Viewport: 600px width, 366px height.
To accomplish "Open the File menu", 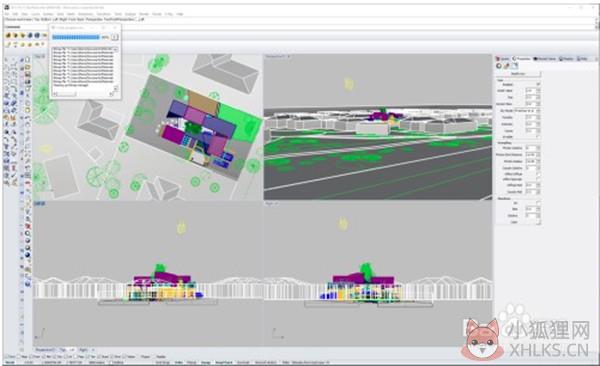I will click(x=7, y=14).
